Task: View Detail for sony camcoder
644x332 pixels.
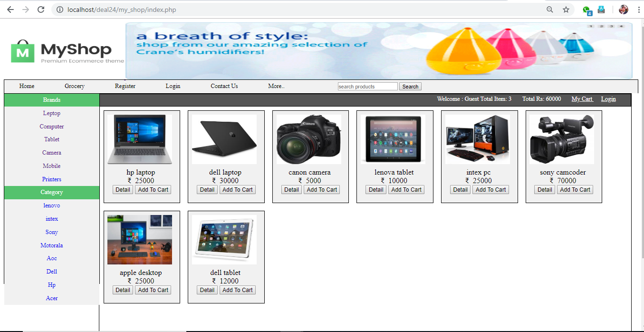Action: click(545, 189)
